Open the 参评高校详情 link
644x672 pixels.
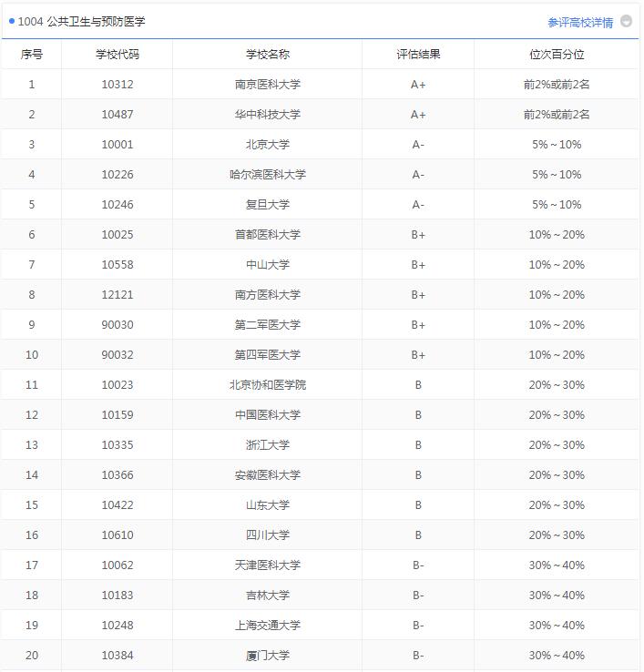point(580,22)
